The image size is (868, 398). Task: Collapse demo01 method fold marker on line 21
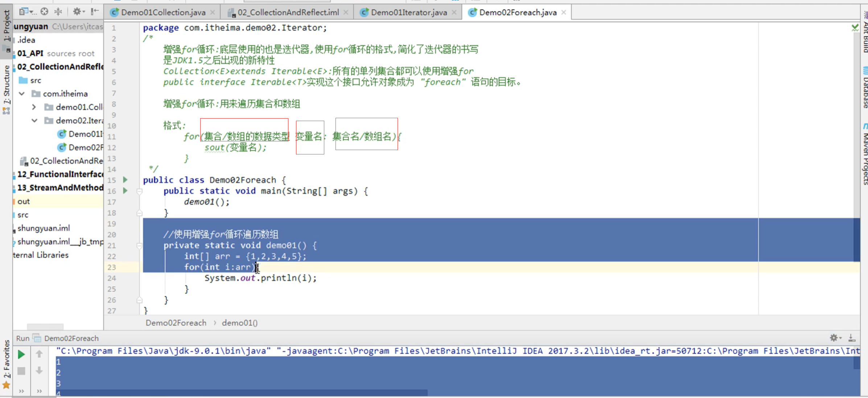139,246
